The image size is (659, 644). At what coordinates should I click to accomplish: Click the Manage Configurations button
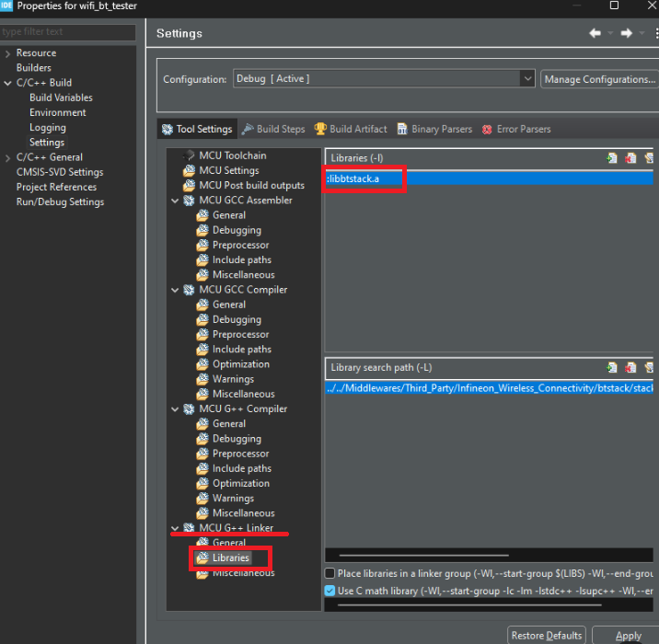(600, 79)
